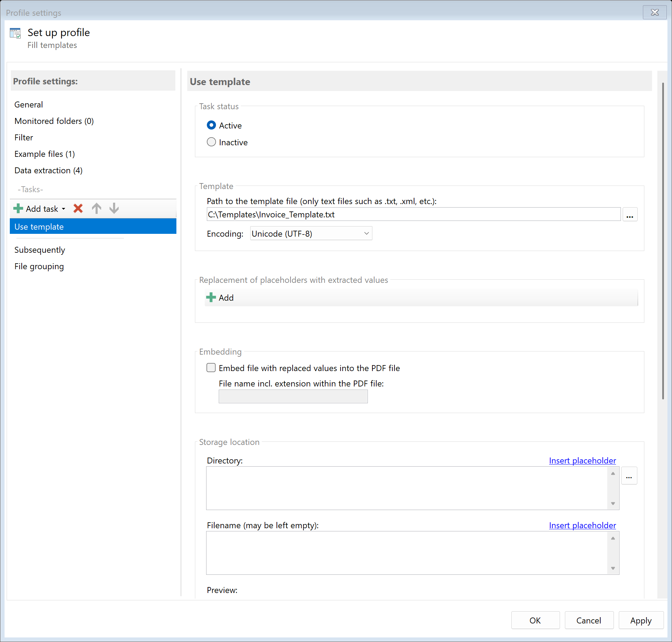Screen dimensions: 672x642
Task: Go to the Monitored folders (0) section
Action: (54, 121)
